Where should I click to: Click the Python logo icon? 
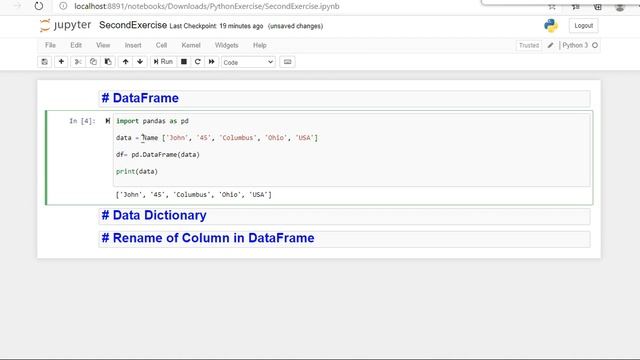(x=551, y=25)
